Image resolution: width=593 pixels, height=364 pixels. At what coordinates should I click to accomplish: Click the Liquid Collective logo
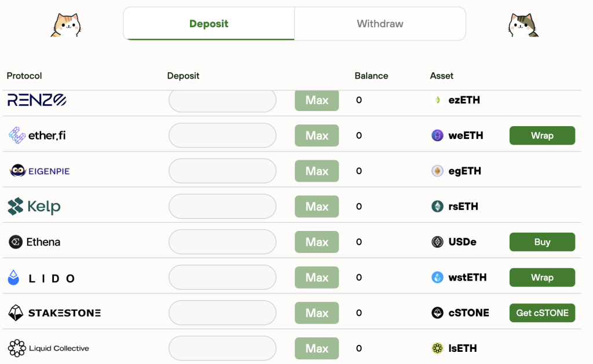coord(17,348)
